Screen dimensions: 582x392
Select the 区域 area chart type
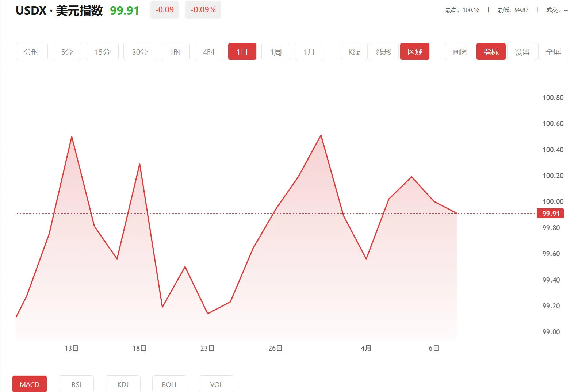(415, 52)
